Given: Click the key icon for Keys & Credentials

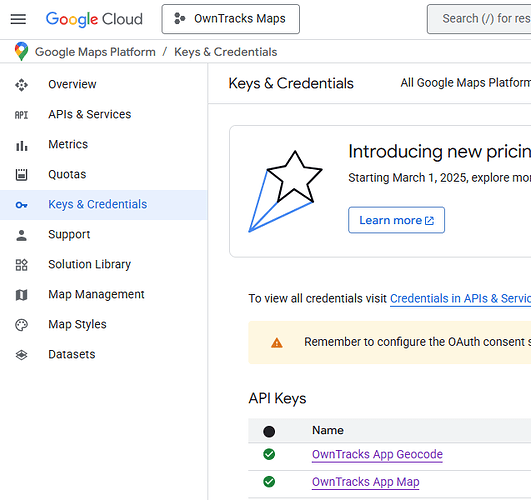Looking at the screenshot, I should coord(21,205).
